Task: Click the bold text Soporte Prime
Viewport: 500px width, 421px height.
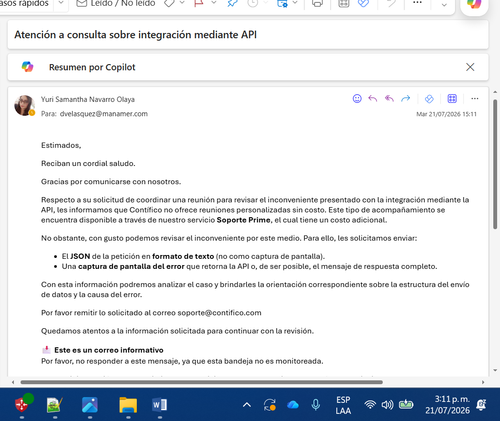Action: 244,220
